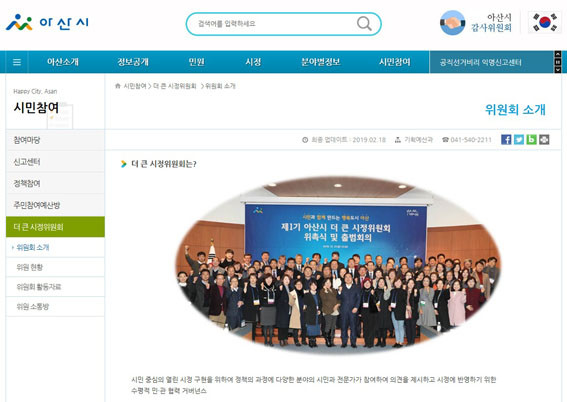Click the Korean flag icon
Image resolution: width=567 pixels, height=402 pixels.
pyautogui.click(x=545, y=22)
